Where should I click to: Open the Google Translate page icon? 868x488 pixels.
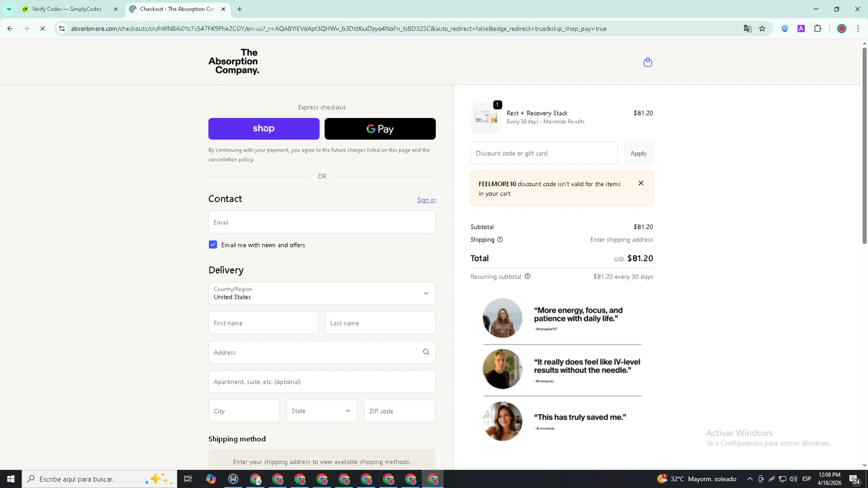[x=747, y=28]
